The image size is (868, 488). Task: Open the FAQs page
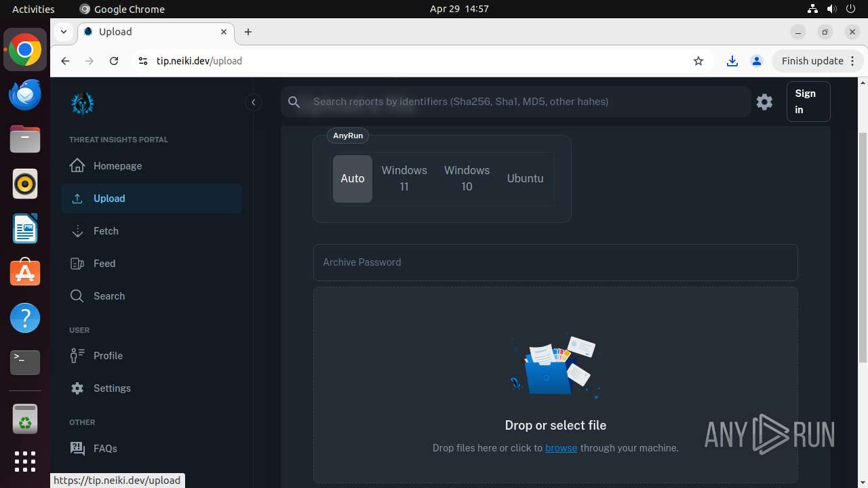[151, 448]
